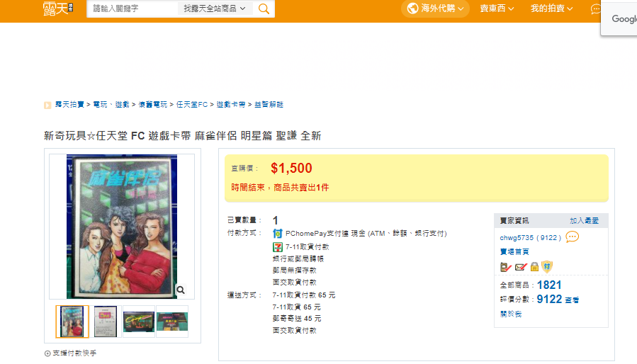637x364 pixels.
Task: Select the 支援付款快手 bullet icon
Action: point(47,353)
